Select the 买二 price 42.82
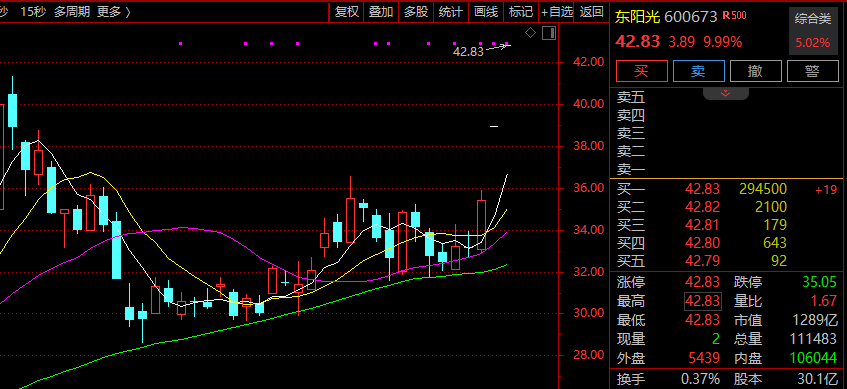 coord(702,207)
